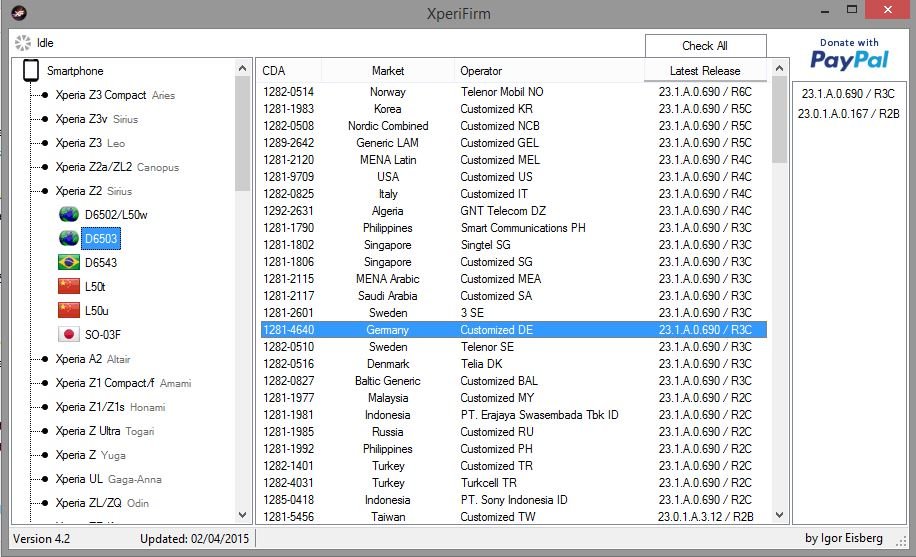Viewport: 916px width, 557px height.
Task: Click the XperiFirm app icon in title bar
Action: click(19, 12)
